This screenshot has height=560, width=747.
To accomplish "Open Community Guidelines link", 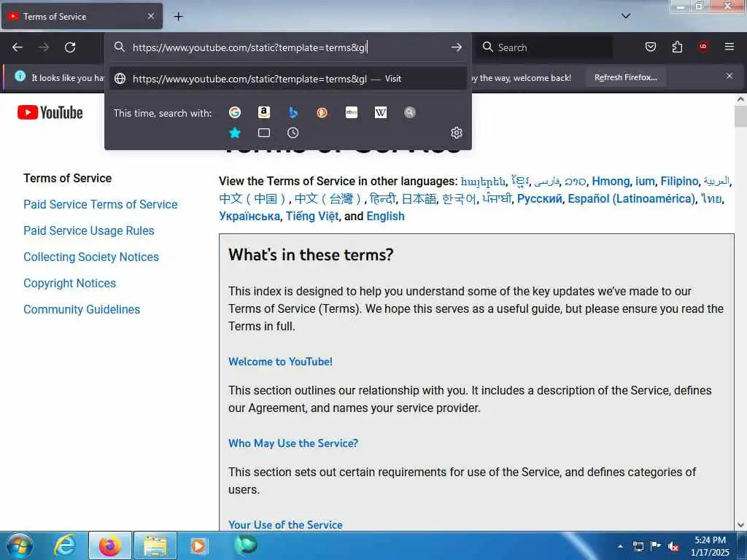I will click(82, 309).
